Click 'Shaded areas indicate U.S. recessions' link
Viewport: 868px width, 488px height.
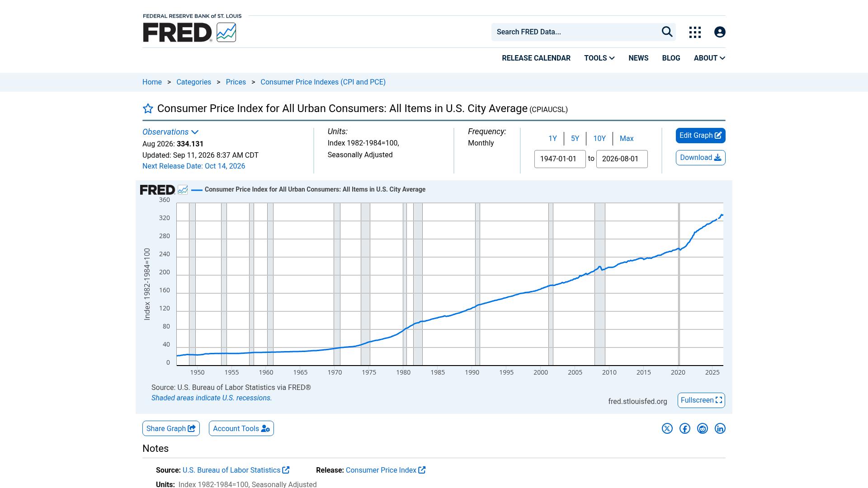click(x=212, y=398)
